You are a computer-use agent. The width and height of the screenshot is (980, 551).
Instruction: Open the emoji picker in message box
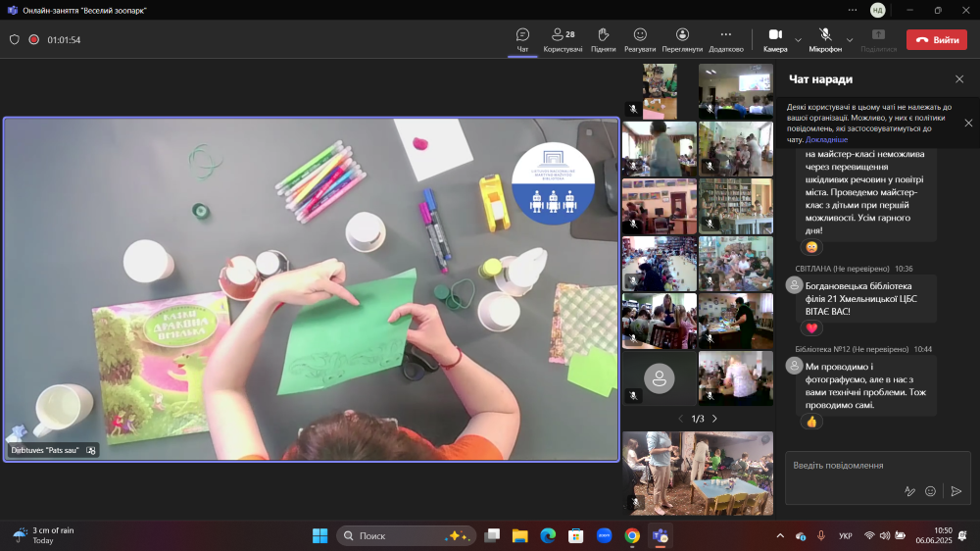pos(930,491)
